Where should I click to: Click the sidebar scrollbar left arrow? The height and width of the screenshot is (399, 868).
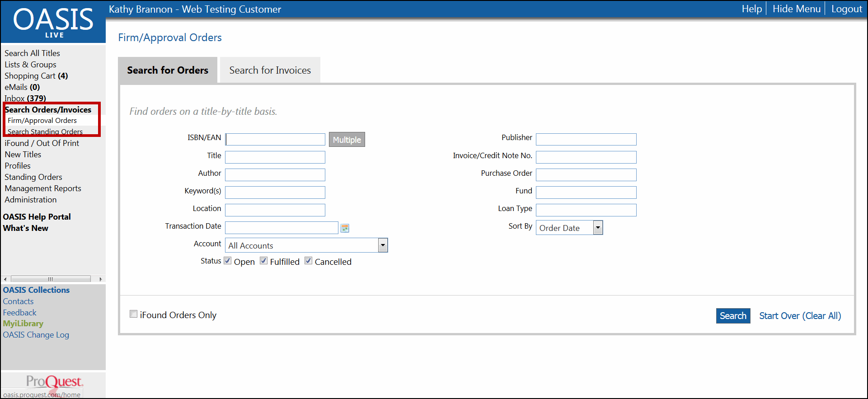[5, 279]
